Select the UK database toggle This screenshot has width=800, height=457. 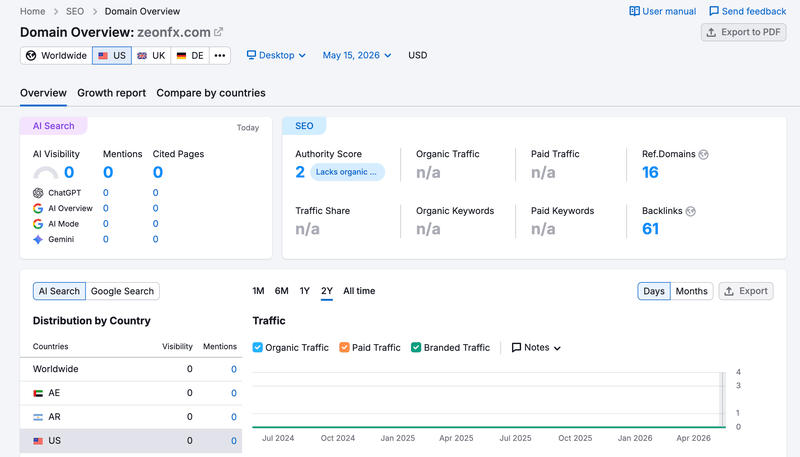click(151, 56)
